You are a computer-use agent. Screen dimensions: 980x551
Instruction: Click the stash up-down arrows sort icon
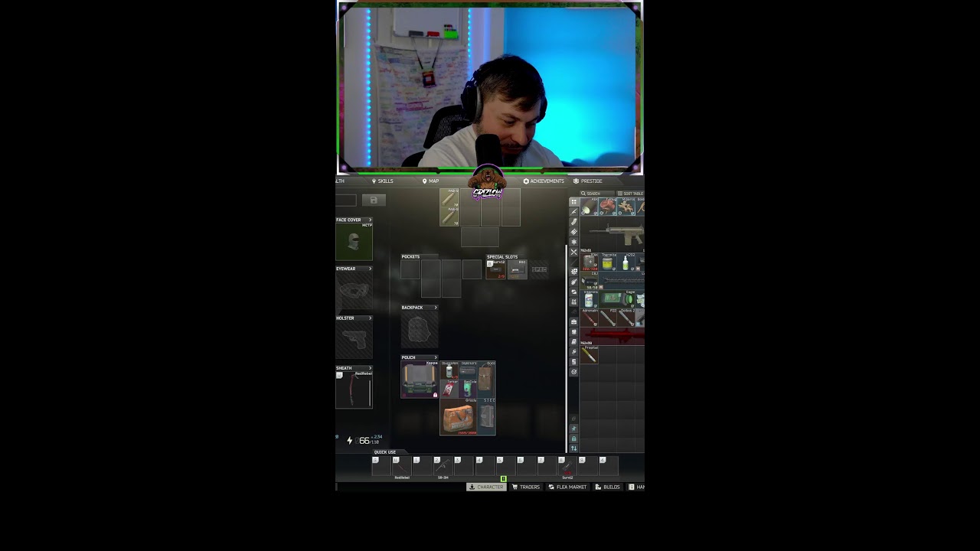[x=573, y=448]
